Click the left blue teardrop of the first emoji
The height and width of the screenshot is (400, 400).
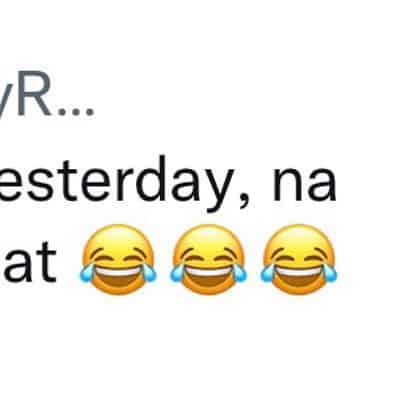(86, 273)
